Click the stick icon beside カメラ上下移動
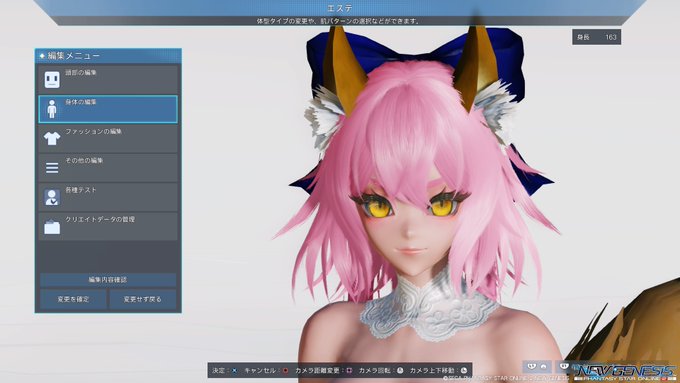The width and height of the screenshot is (680, 383). pos(464,371)
